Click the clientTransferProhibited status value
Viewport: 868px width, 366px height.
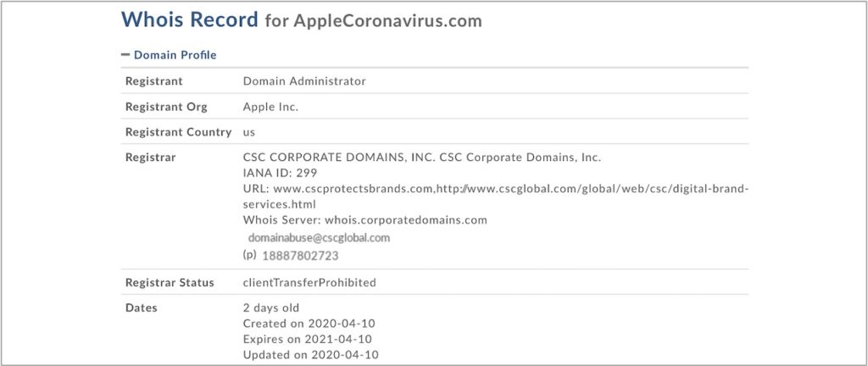pos(309,282)
